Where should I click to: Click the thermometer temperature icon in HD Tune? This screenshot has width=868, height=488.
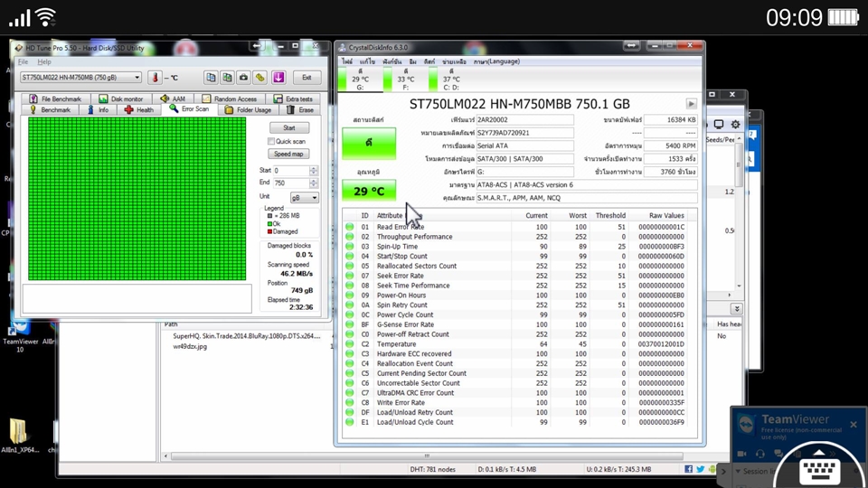(155, 78)
